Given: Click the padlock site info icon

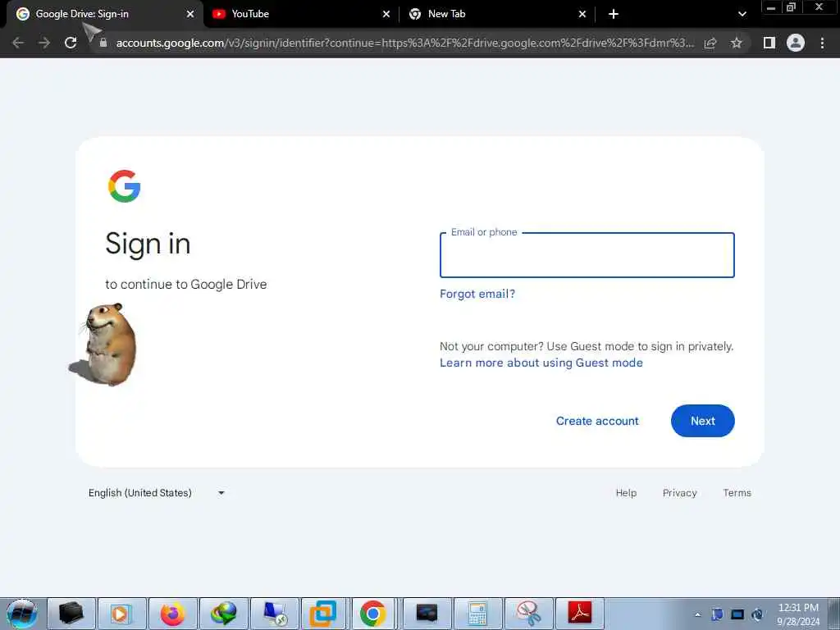Looking at the screenshot, I should coord(103,43).
